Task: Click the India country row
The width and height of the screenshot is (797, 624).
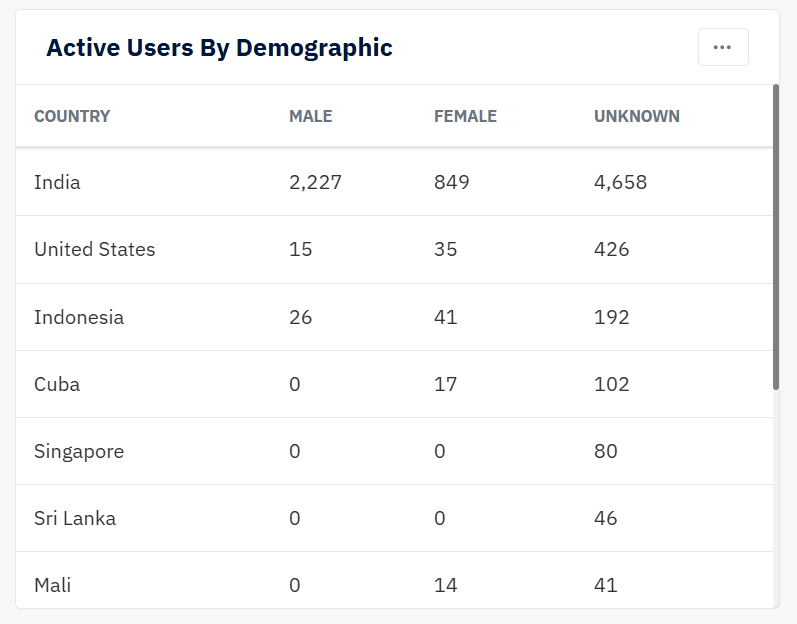Action: [57, 182]
